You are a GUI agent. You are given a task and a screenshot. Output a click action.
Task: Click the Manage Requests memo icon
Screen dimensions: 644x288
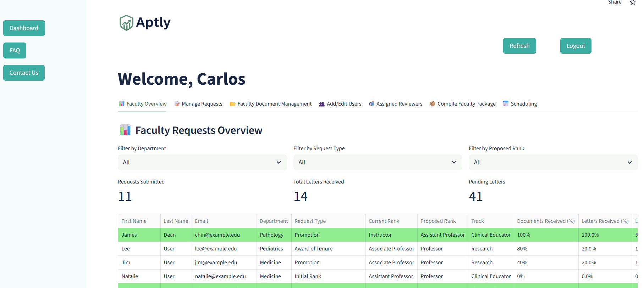[177, 104]
